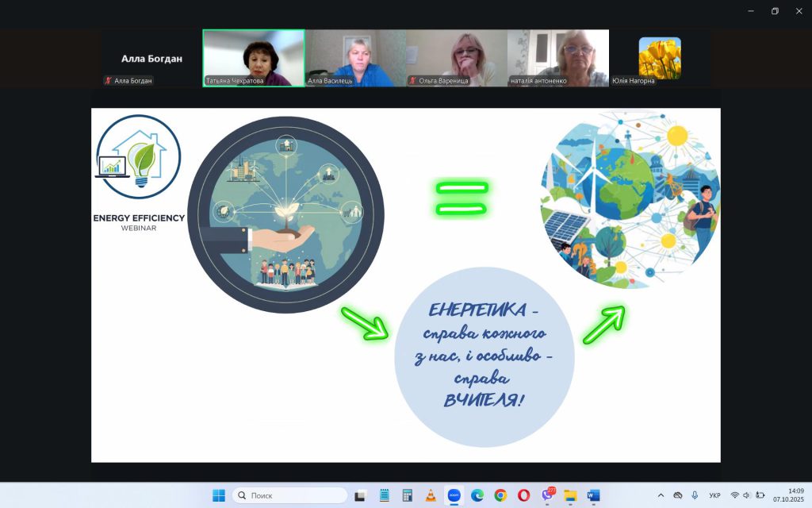The image size is (812, 508).
Task: Switch to Zoom app in taskbar
Action: point(454,495)
